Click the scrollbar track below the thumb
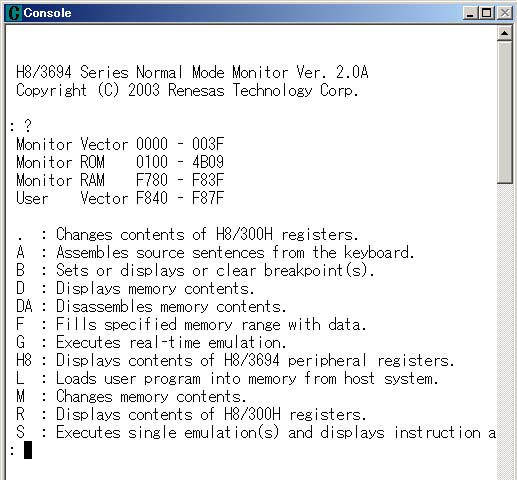The image size is (517, 480). pyautogui.click(x=504, y=330)
